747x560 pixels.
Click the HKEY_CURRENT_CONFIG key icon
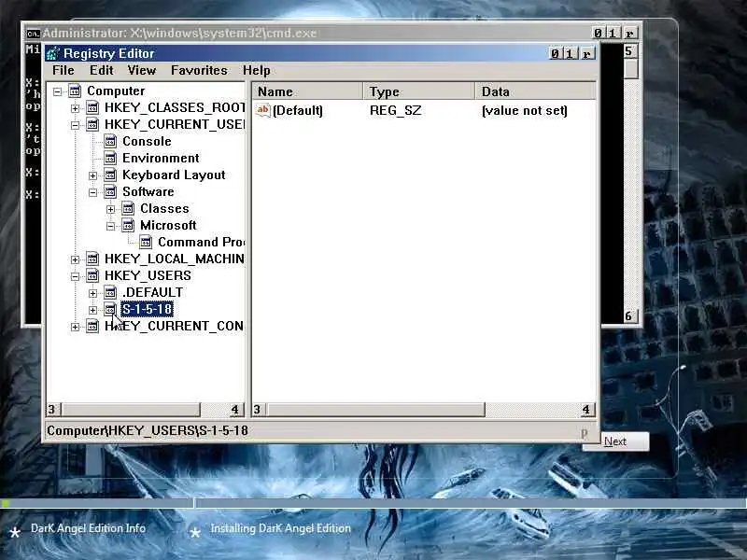click(92, 326)
